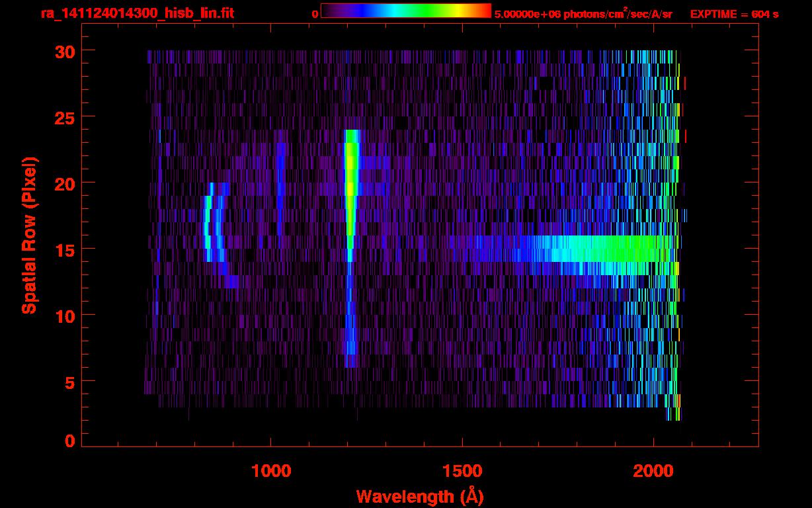
Task: Click the Spatial Row (Pixel) axis title
Action: point(28,235)
